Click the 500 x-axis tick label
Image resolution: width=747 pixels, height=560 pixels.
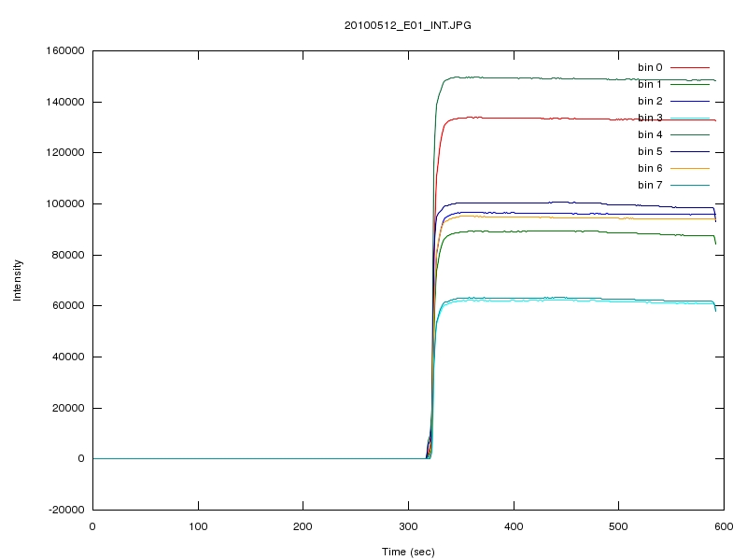tap(618, 526)
